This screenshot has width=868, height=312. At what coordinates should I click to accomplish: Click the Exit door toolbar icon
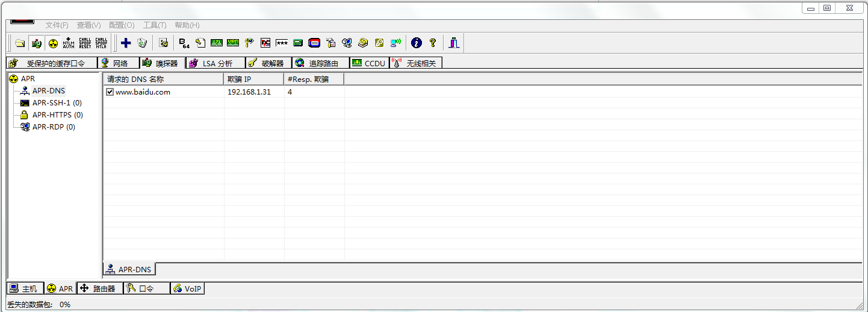(x=454, y=43)
